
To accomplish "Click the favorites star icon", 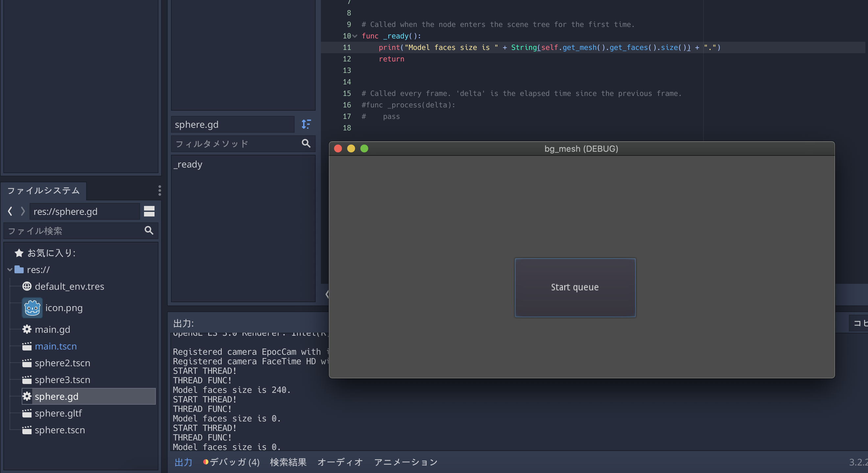I will pos(19,253).
